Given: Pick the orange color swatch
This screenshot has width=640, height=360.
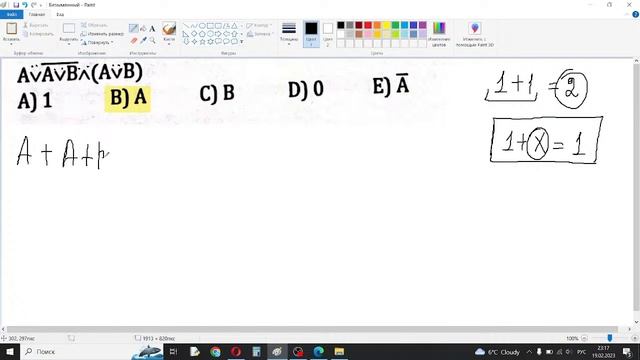Looking at the screenshot, I should pos(377,25).
